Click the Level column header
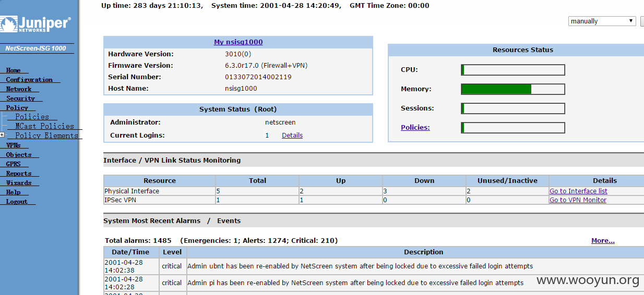This screenshot has height=295, width=644. pos(172,252)
